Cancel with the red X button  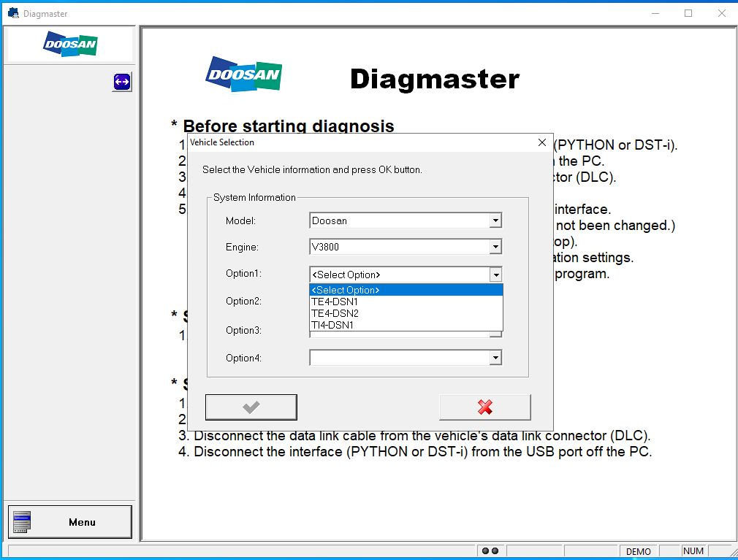484,407
